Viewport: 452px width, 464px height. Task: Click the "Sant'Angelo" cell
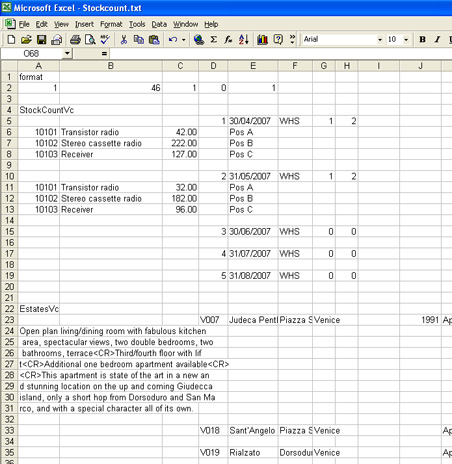click(x=253, y=431)
